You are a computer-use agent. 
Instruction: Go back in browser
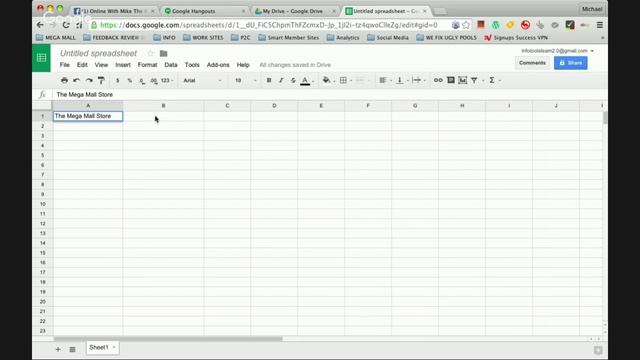(40, 25)
